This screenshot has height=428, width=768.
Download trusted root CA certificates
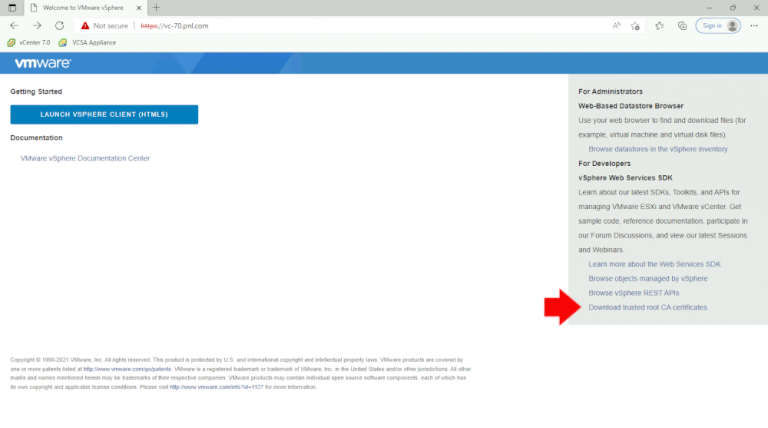pyautogui.click(x=648, y=307)
